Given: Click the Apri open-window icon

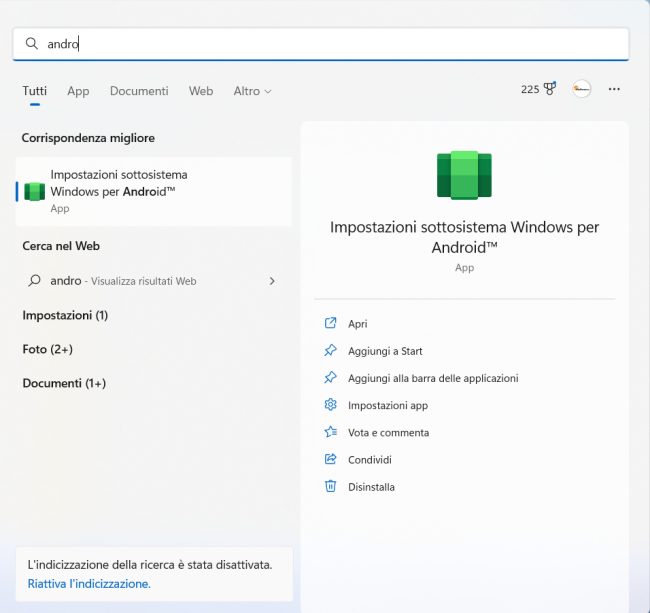Looking at the screenshot, I should [x=330, y=323].
